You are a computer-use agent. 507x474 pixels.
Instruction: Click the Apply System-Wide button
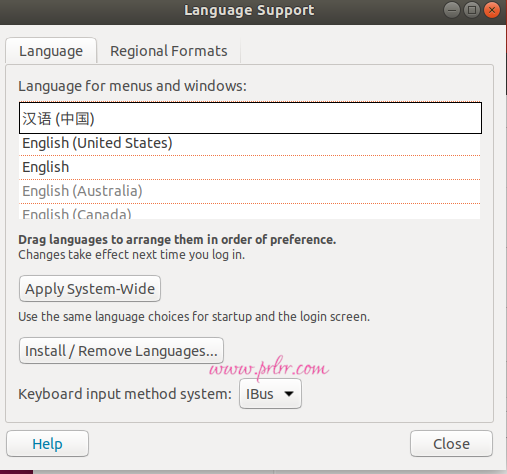click(90, 289)
